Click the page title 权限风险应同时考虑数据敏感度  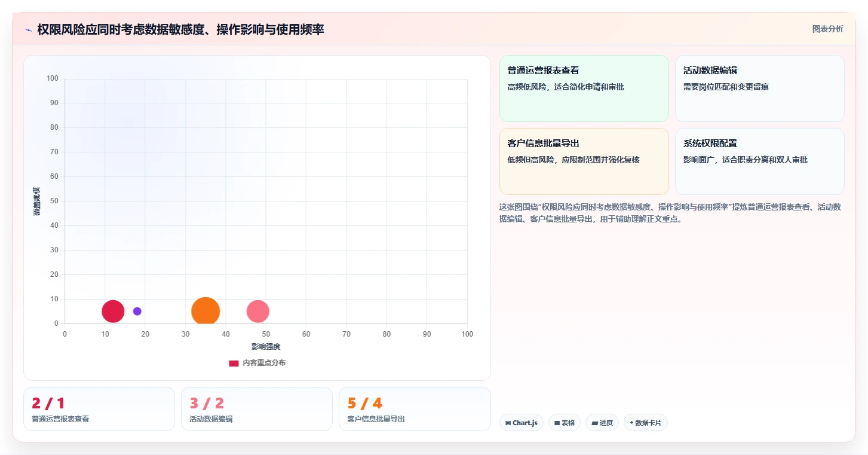180,30
